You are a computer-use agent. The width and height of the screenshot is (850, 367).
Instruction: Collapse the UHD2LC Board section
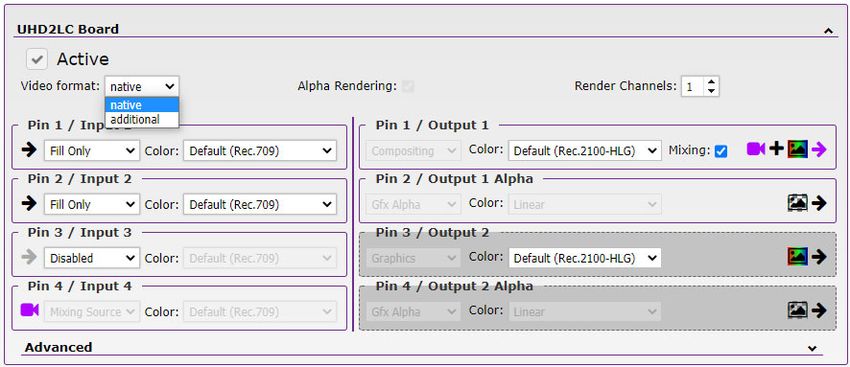coord(828,31)
